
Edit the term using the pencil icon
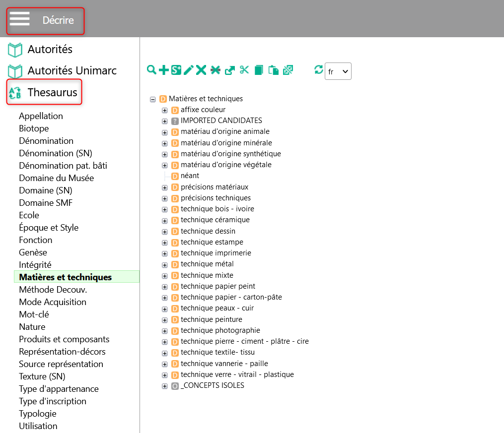[189, 69]
